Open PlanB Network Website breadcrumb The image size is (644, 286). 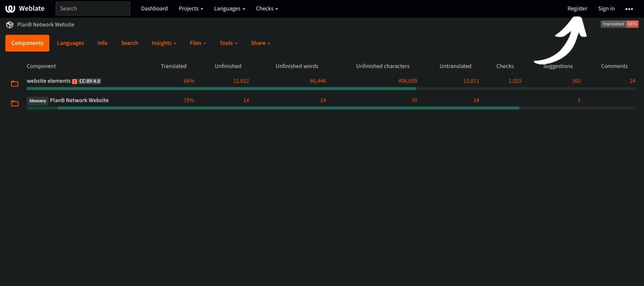(x=46, y=25)
